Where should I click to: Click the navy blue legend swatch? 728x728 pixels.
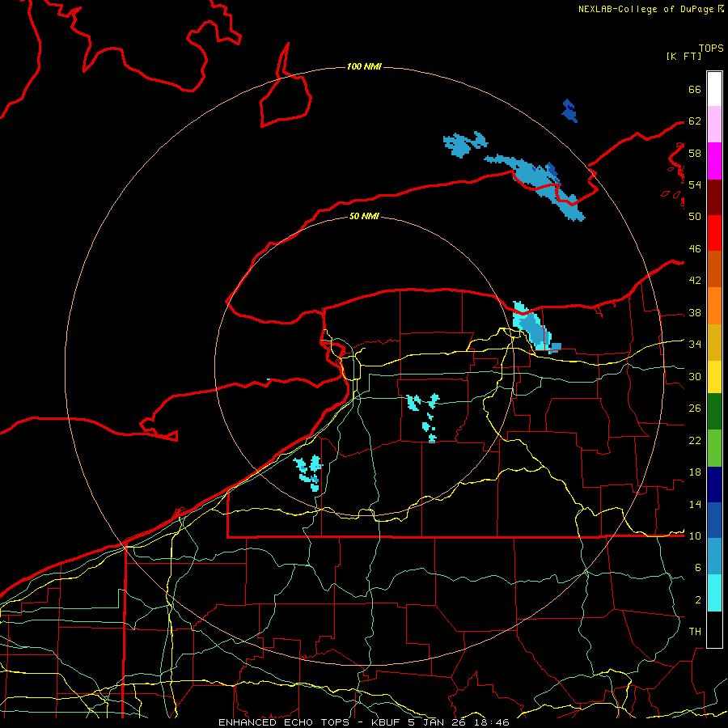[x=714, y=485]
